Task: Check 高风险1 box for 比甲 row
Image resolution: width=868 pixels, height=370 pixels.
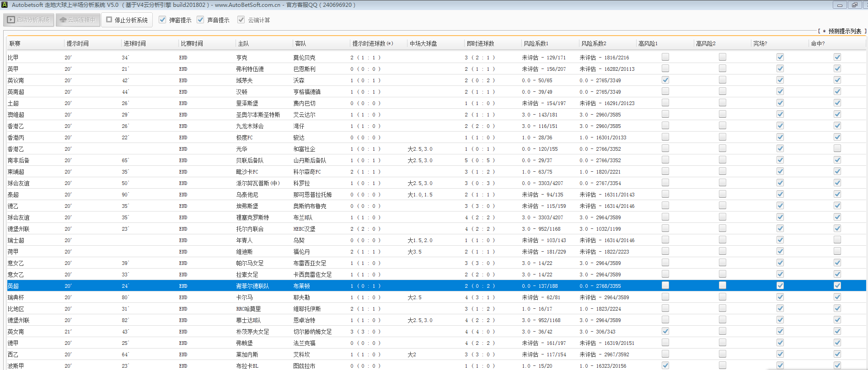Action: pyautogui.click(x=665, y=57)
